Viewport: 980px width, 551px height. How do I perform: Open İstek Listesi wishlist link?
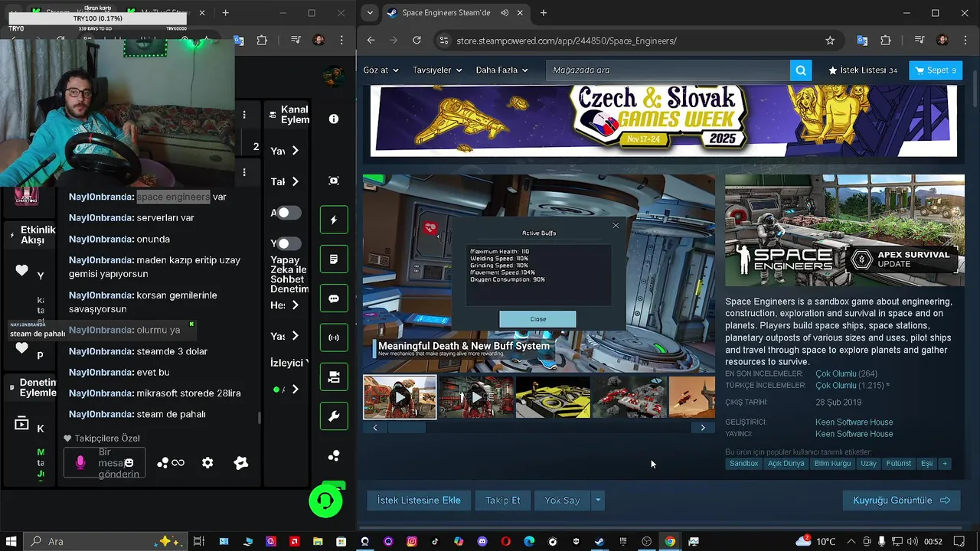coord(863,70)
